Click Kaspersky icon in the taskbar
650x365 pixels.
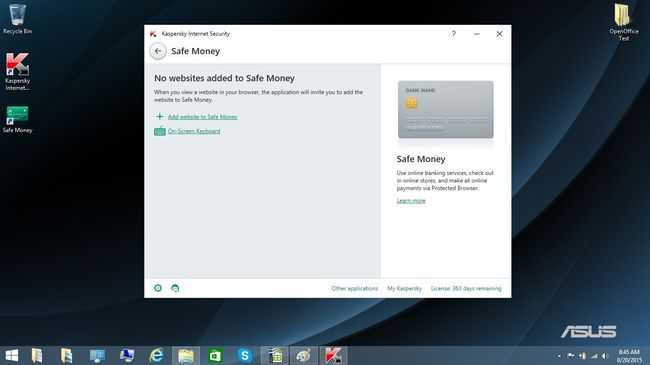(333, 355)
